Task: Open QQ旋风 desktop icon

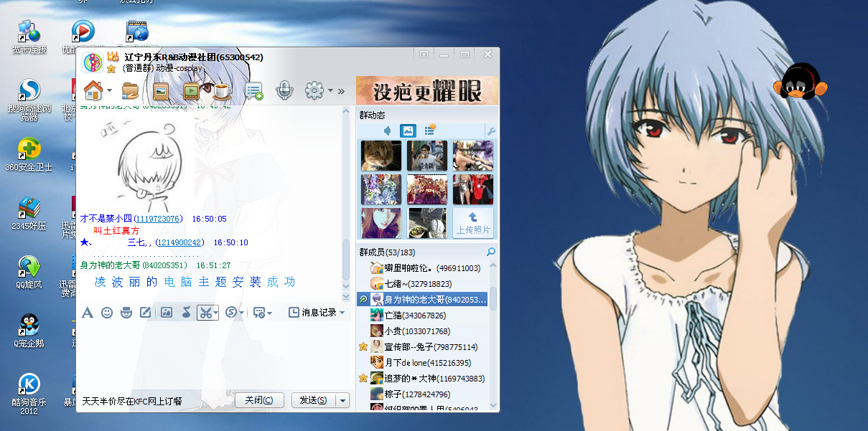Action: tap(29, 272)
